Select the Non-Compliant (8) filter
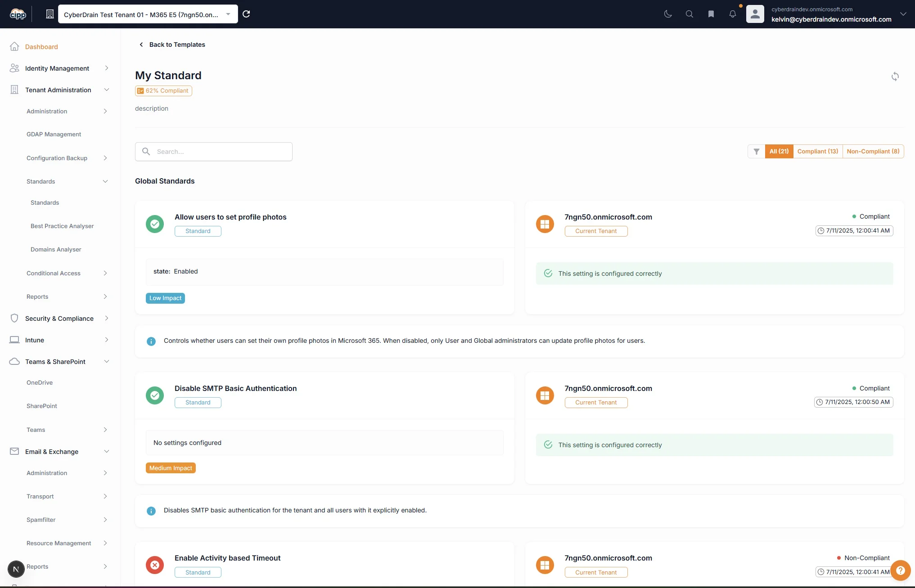 point(873,152)
